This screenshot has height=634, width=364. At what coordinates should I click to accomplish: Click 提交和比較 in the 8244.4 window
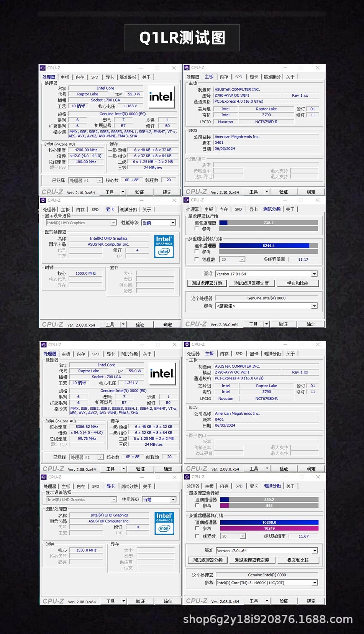click(x=297, y=283)
